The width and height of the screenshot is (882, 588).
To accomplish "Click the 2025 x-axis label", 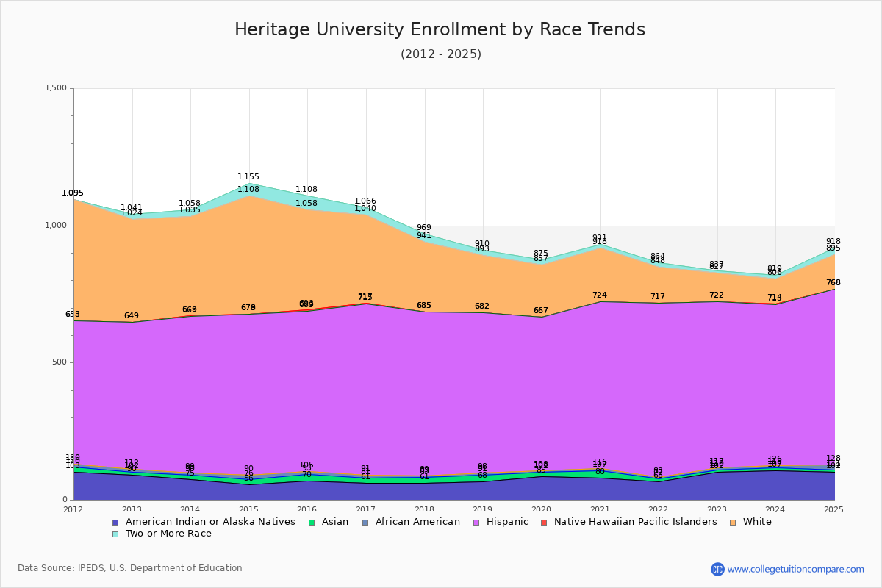I will 834,509.
